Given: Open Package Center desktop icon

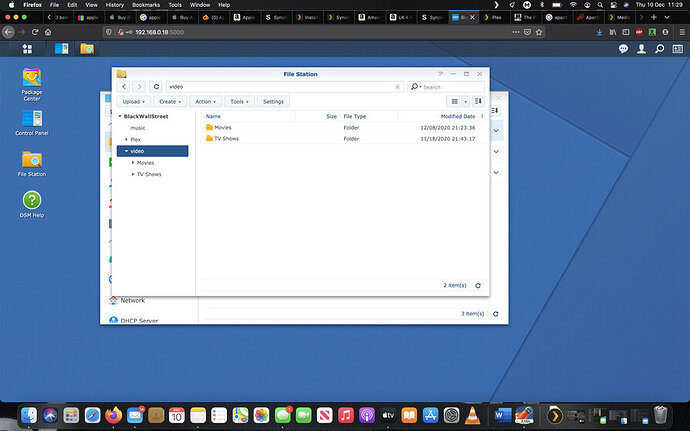Looking at the screenshot, I should [32, 84].
